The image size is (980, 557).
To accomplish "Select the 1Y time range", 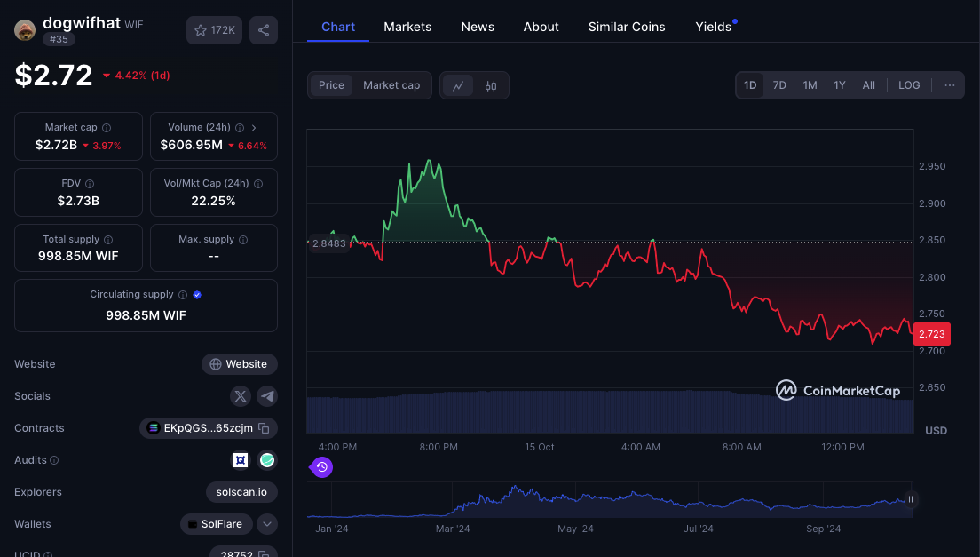I will 840,85.
